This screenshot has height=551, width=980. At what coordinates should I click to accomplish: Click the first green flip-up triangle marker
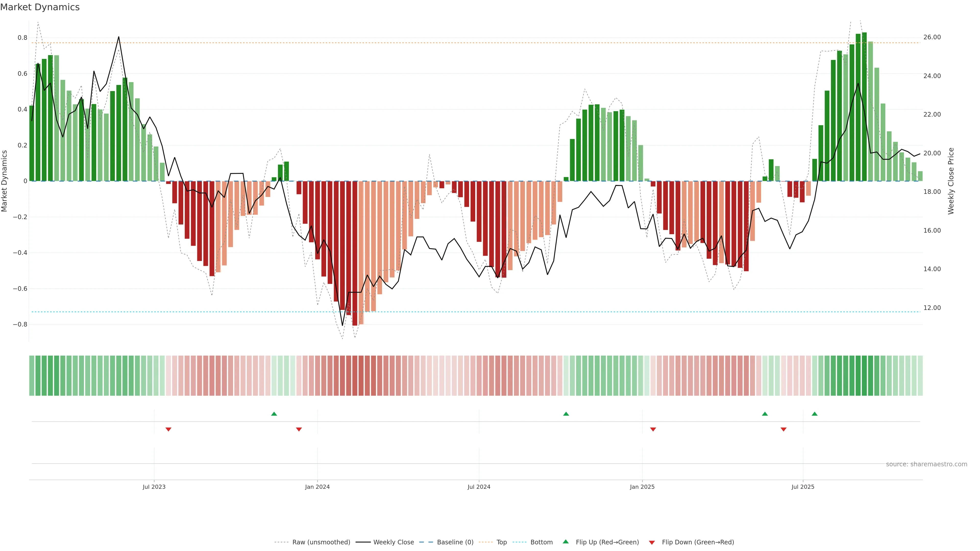point(274,414)
